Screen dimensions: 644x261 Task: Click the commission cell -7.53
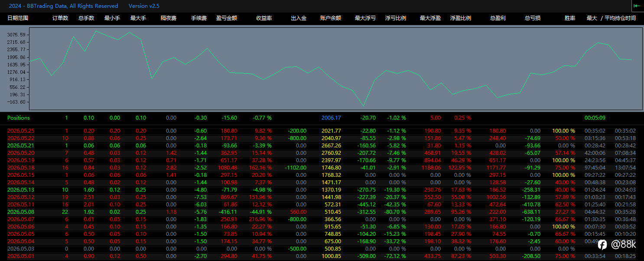click(x=201, y=197)
